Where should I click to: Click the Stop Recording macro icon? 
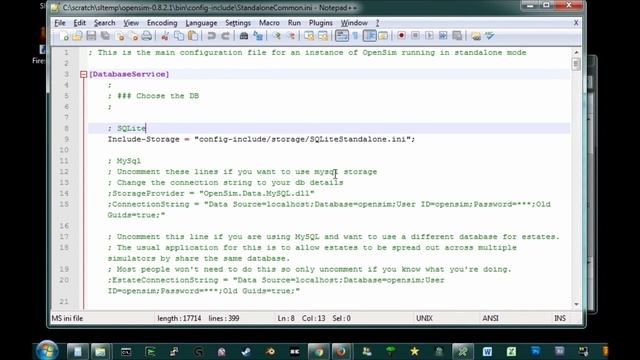(415, 36)
